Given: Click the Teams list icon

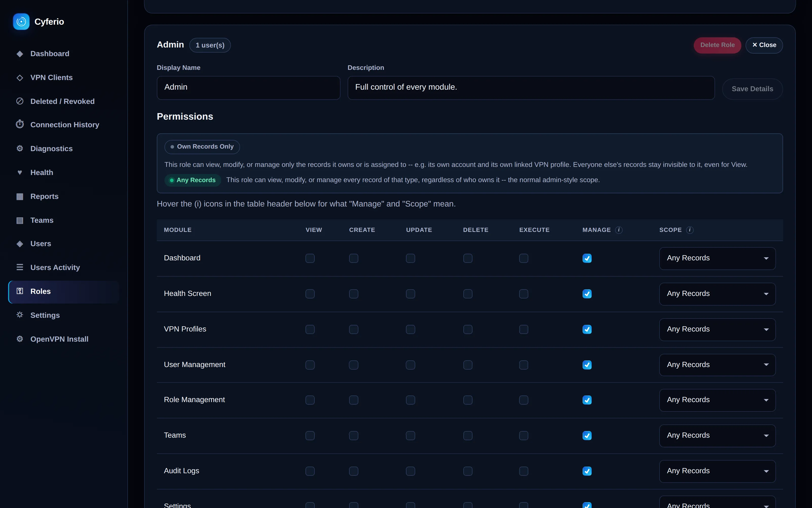Looking at the screenshot, I should pos(20,220).
